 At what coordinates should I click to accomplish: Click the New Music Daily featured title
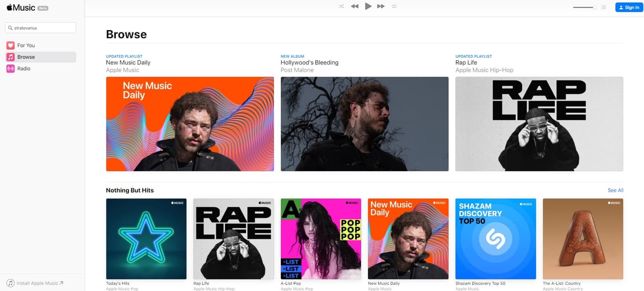point(128,63)
